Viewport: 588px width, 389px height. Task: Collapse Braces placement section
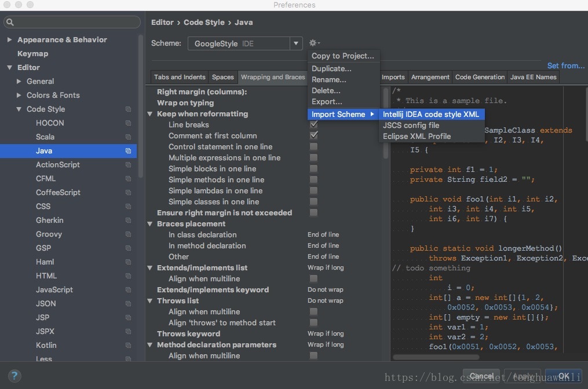(x=150, y=223)
